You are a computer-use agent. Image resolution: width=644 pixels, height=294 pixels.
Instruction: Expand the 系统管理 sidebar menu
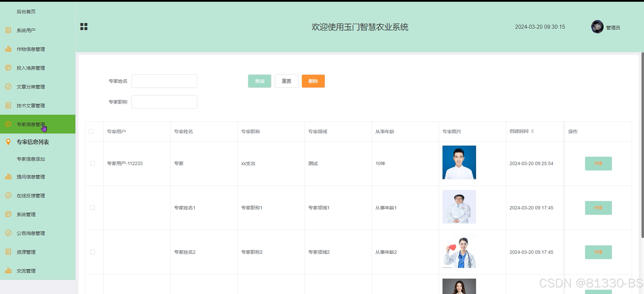pos(26,215)
